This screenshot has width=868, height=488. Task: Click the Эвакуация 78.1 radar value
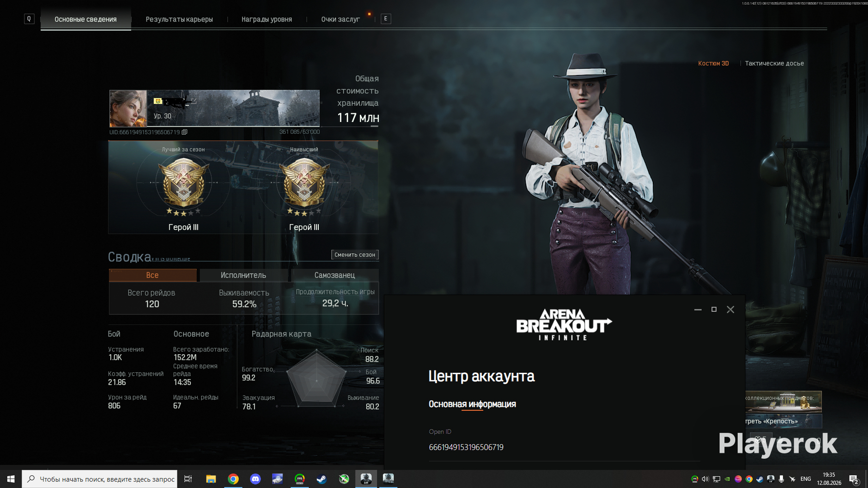pyautogui.click(x=249, y=407)
